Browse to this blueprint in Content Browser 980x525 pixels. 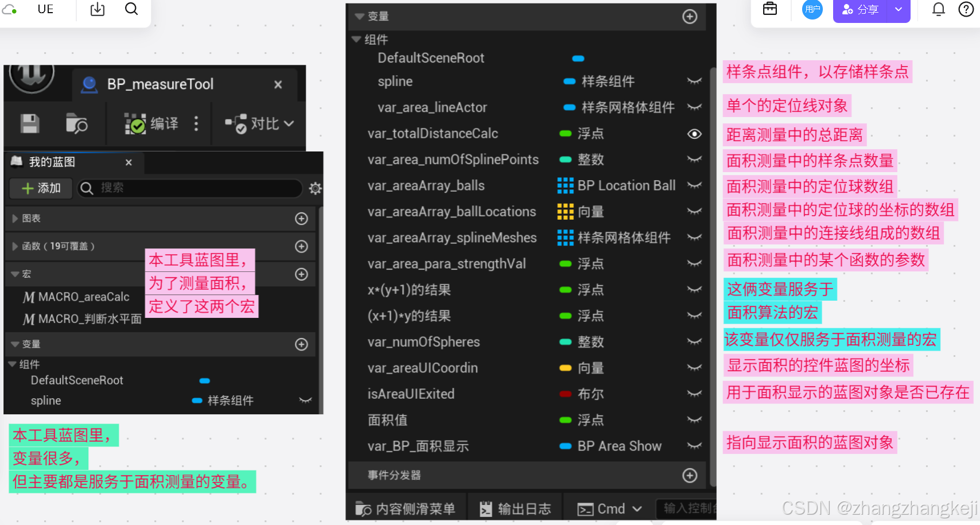tap(77, 123)
